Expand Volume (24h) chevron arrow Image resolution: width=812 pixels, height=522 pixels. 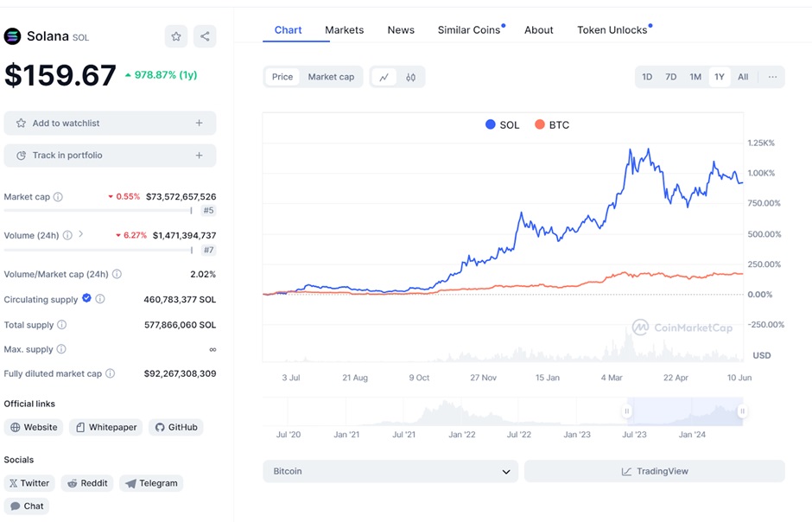point(81,234)
